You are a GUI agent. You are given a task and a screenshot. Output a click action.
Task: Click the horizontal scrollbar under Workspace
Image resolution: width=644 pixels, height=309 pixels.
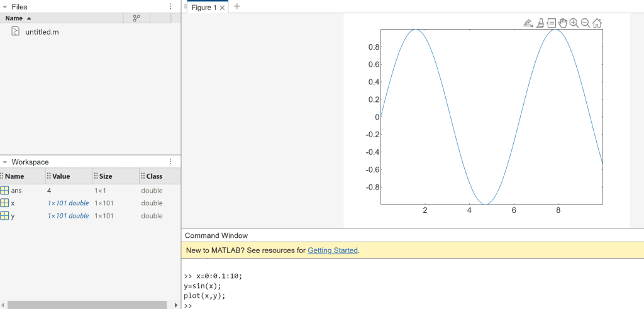[88, 305]
